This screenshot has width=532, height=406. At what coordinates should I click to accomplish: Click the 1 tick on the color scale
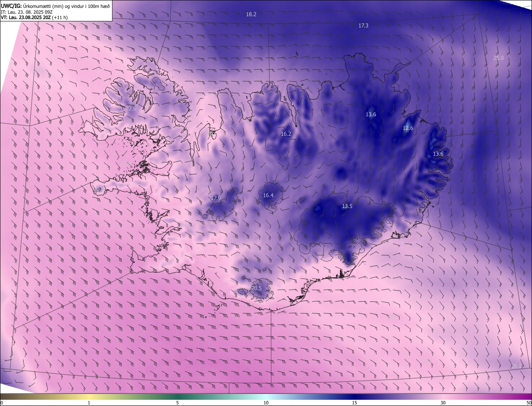pyautogui.click(x=89, y=403)
